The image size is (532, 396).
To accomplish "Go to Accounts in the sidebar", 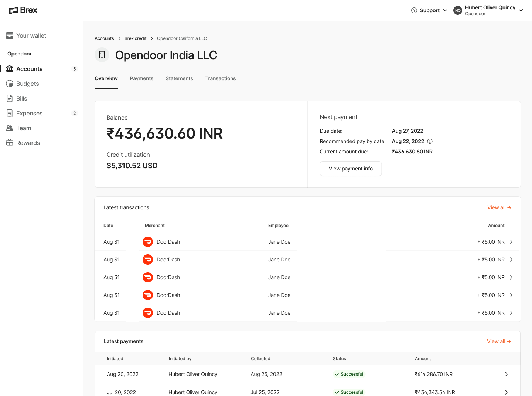I will (41, 69).
